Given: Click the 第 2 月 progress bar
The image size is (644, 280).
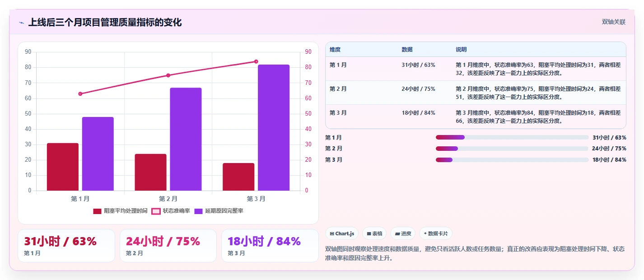Looking at the screenshot, I should [512, 149].
